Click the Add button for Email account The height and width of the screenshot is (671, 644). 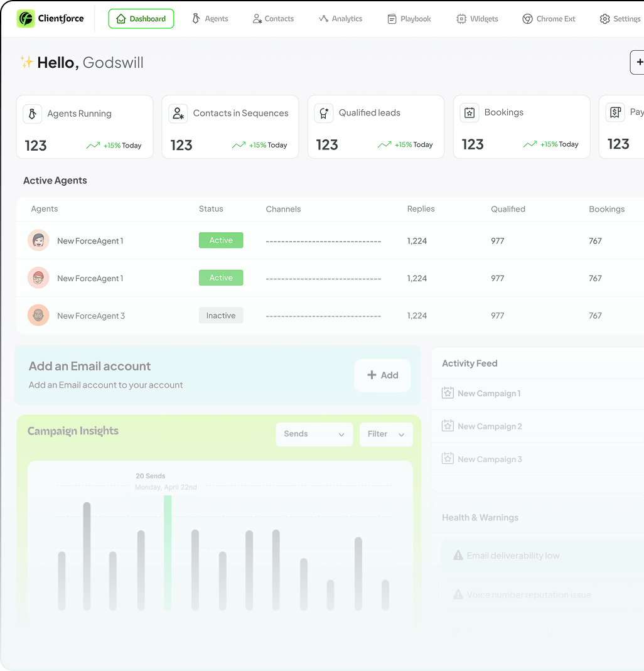point(382,375)
